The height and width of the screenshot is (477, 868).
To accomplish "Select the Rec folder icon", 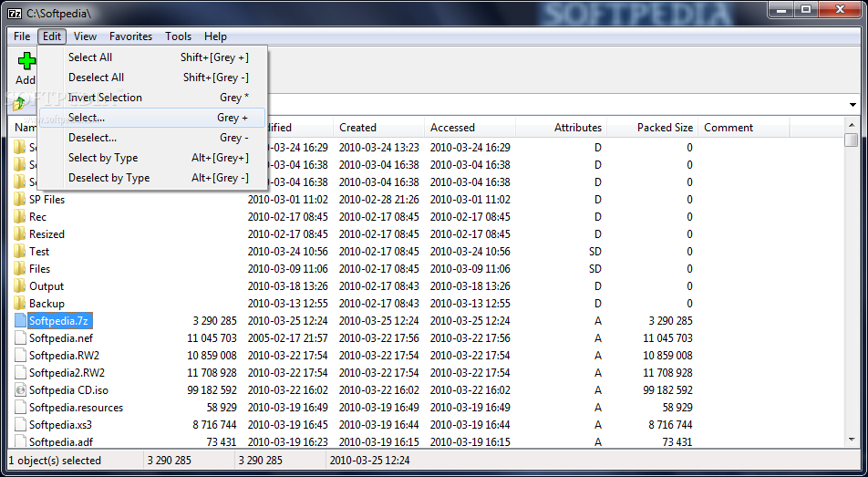I will click(20, 216).
